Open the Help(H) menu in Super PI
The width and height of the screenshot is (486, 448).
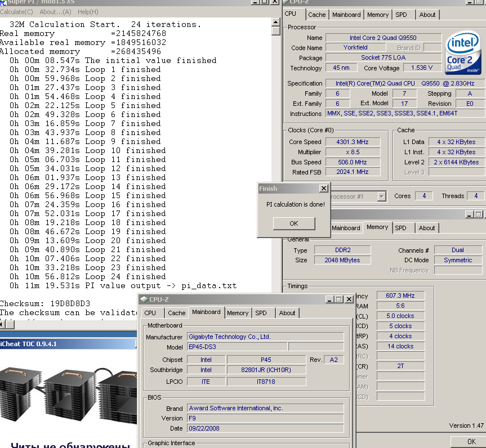(88, 12)
